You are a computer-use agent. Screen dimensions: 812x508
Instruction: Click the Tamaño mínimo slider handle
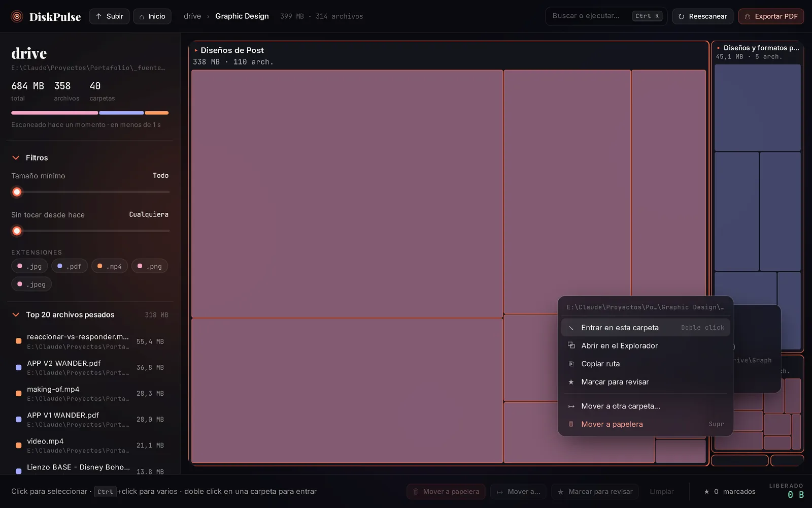(x=17, y=192)
